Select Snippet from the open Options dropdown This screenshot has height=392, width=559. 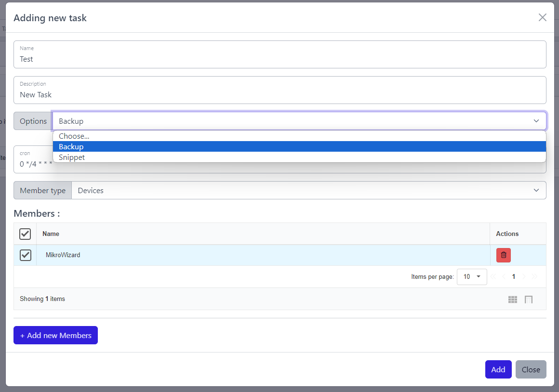(x=71, y=157)
